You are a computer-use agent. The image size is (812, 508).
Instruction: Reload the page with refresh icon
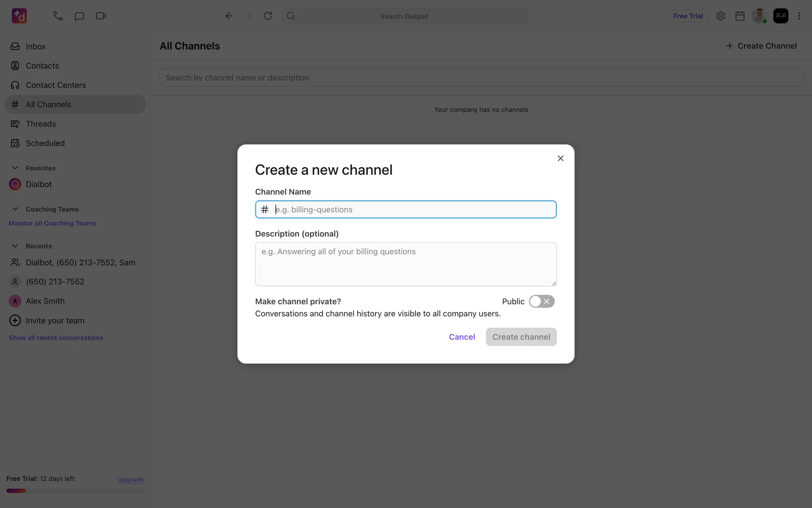coord(268,16)
